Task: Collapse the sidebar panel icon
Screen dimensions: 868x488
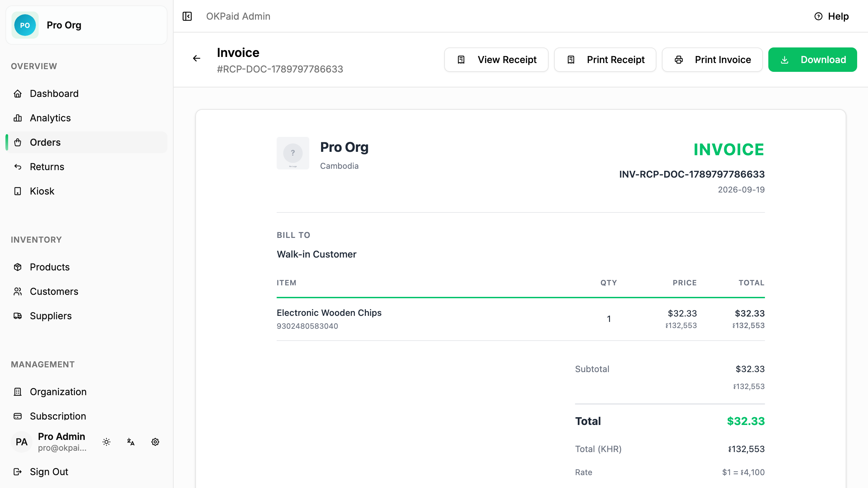Action: click(187, 16)
